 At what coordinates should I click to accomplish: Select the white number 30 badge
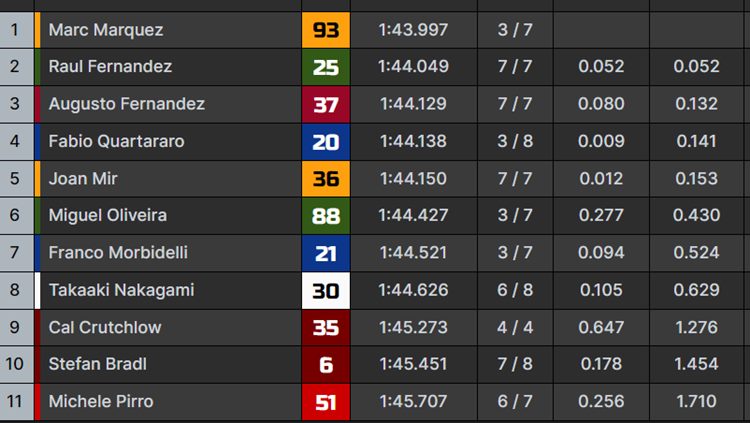tap(326, 290)
